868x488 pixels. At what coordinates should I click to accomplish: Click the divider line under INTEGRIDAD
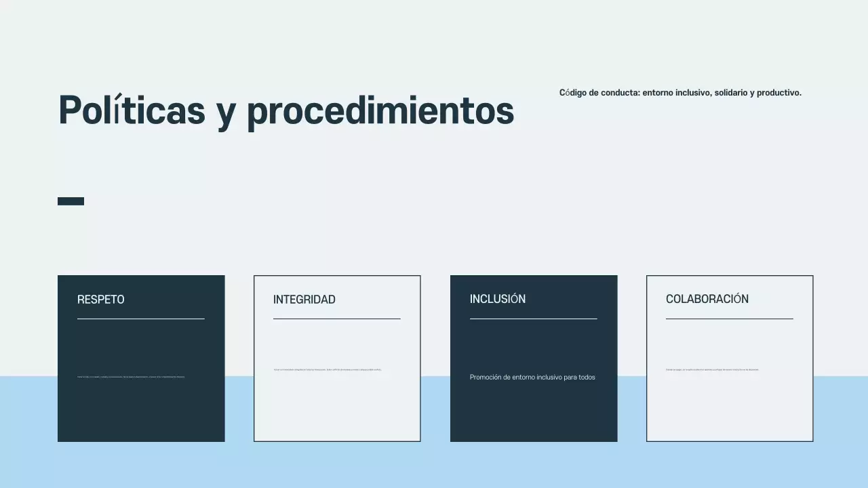337,319
